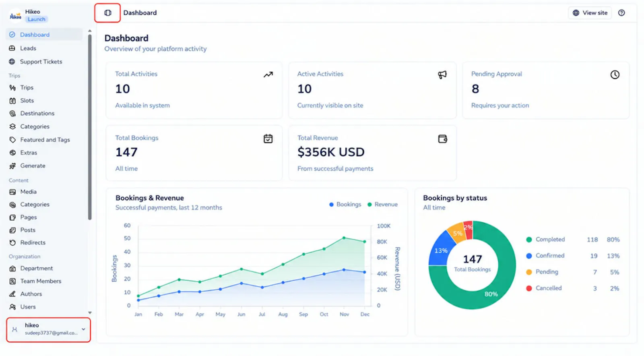Click the Featured and Tags tag icon
644x356 pixels.
(12, 140)
